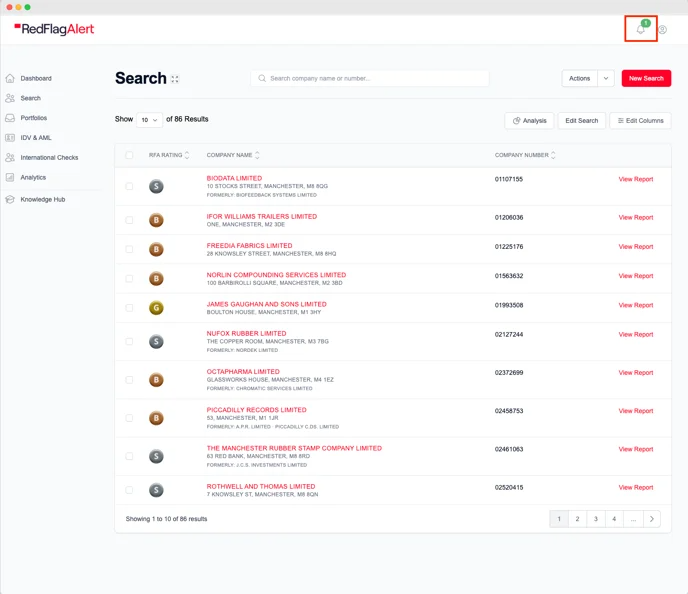Tick the checkbox for Freedia Fabrics Limited
Viewport: 688px width, 594px height.
point(129,249)
